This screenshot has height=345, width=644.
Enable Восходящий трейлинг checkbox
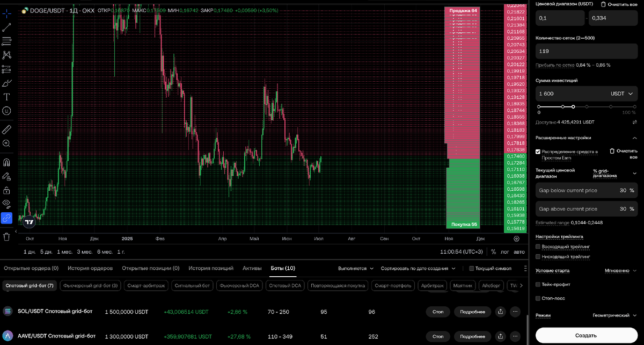[x=538, y=247]
